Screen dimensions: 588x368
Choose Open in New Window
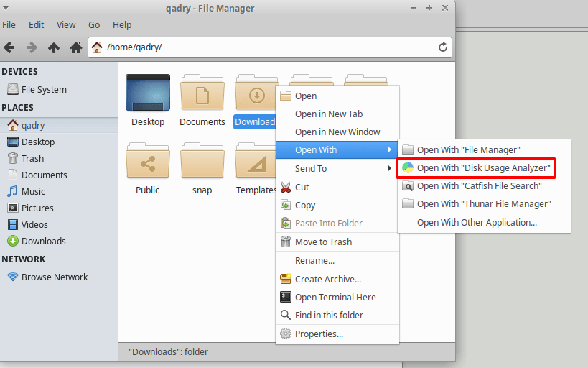(x=337, y=132)
